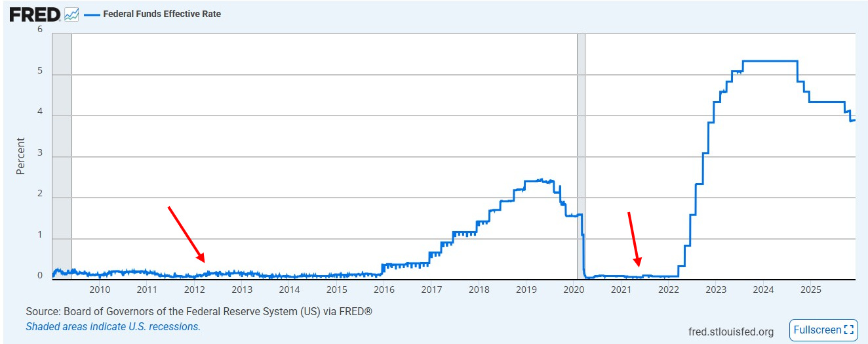The width and height of the screenshot is (868, 344).
Task: Toggle the Federal Funds Effective Rate legend label
Action: point(162,14)
